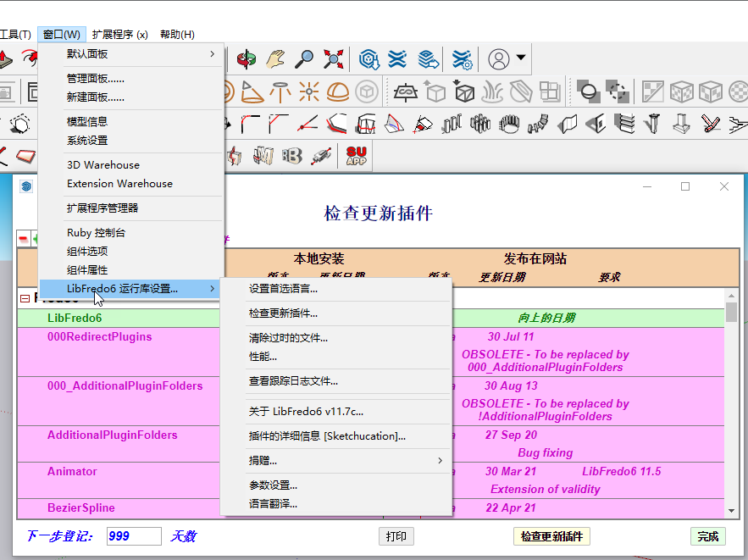Collapse the Fredo6 tree group
This screenshot has height=560, width=748.
25,298
